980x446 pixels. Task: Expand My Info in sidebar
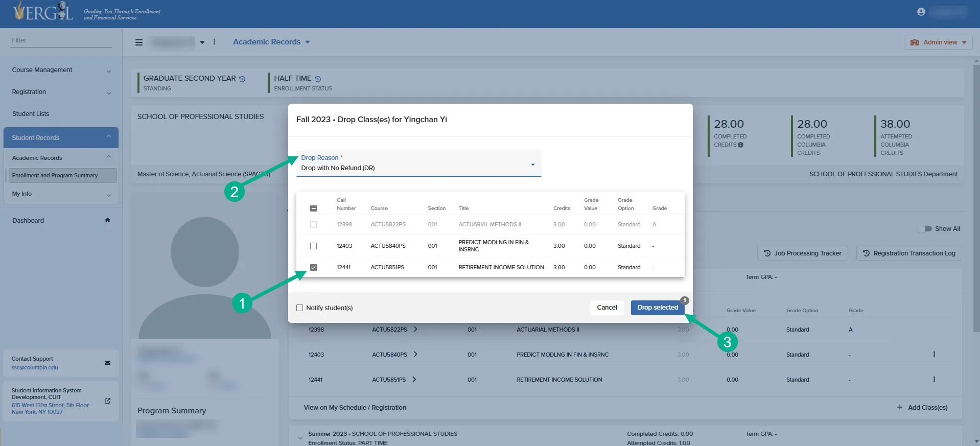[61, 194]
